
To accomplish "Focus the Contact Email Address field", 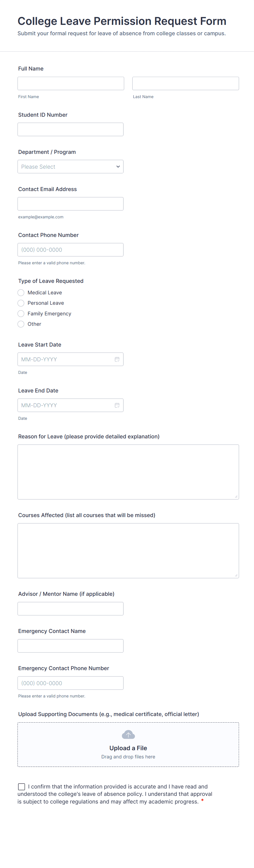I will point(70,204).
